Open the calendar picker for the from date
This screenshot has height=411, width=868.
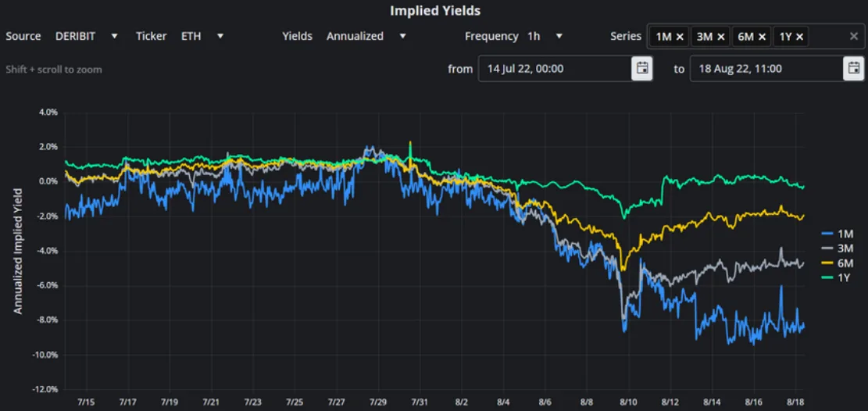coord(642,69)
